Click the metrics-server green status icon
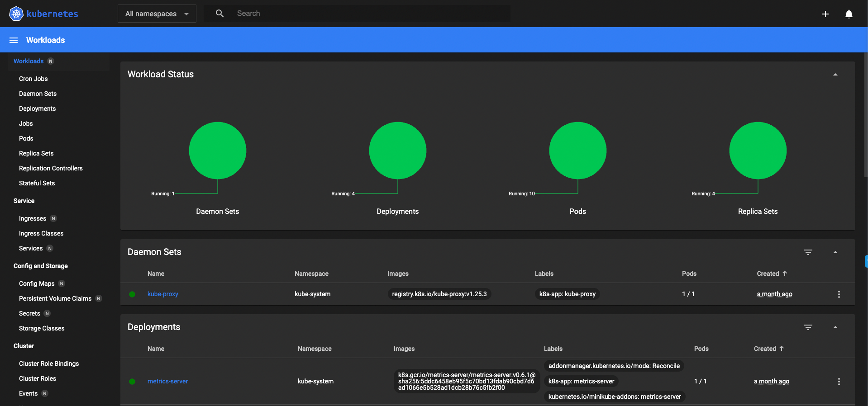This screenshot has width=868, height=406. click(132, 382)
